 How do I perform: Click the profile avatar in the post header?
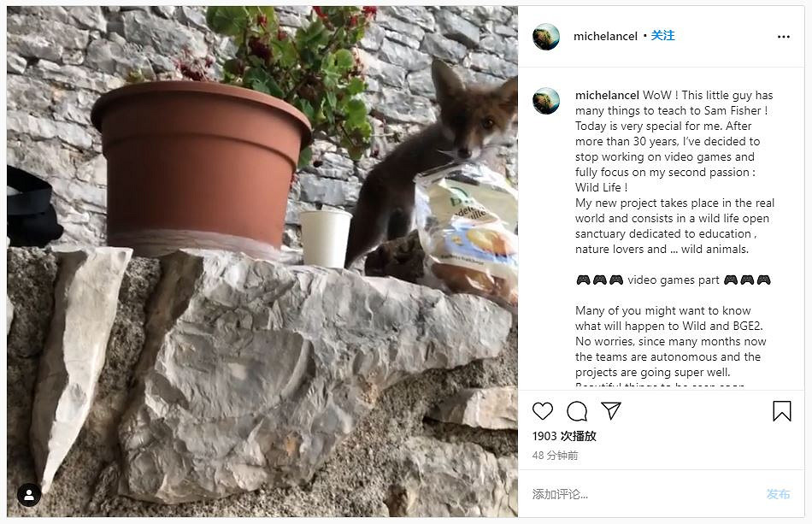tap(546, 37)
